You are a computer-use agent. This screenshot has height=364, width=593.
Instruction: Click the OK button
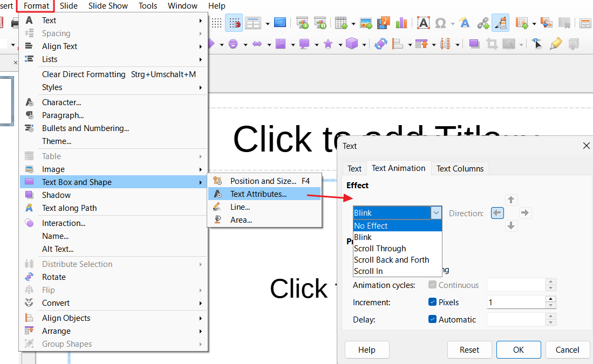pos(519,349)
